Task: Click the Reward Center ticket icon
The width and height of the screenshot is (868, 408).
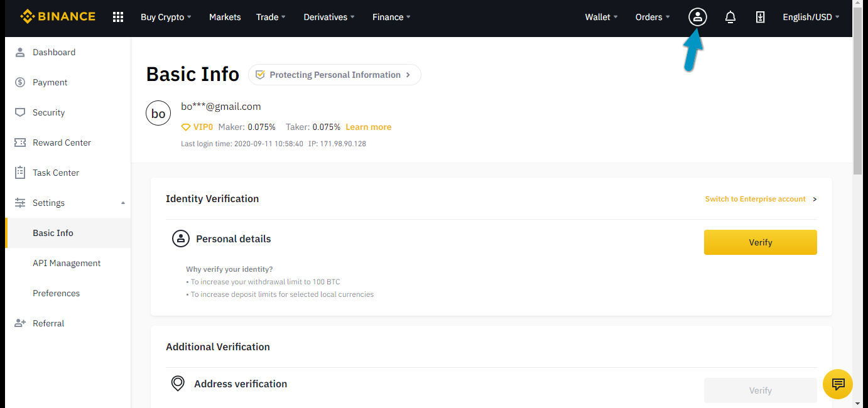Action: [x=20, y=142]
